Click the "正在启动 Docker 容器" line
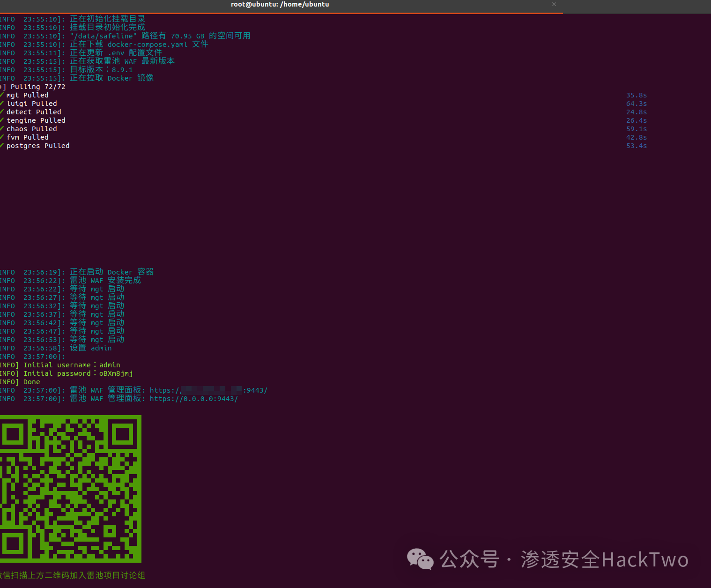The image size is (711, 588). click(x=77, y=272)
